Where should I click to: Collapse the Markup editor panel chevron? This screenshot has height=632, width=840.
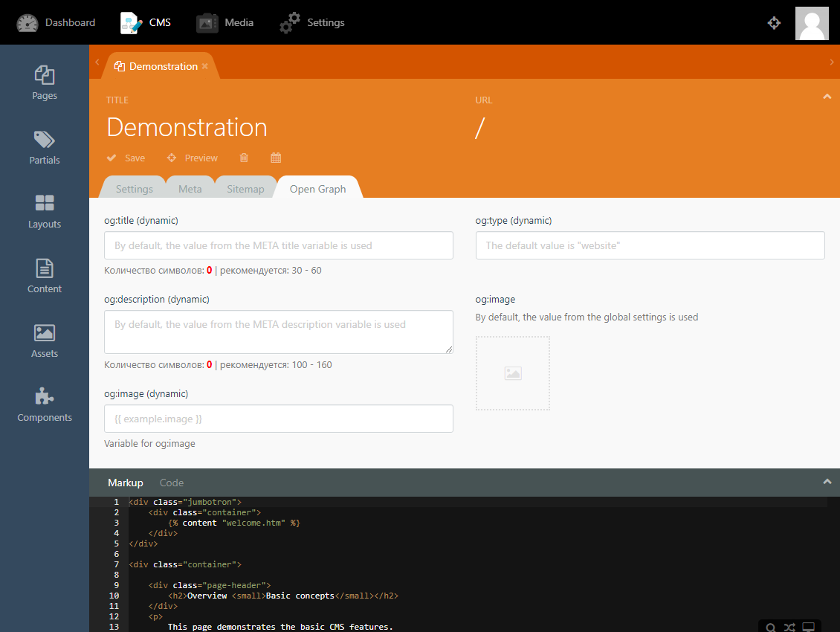[827, 481]
